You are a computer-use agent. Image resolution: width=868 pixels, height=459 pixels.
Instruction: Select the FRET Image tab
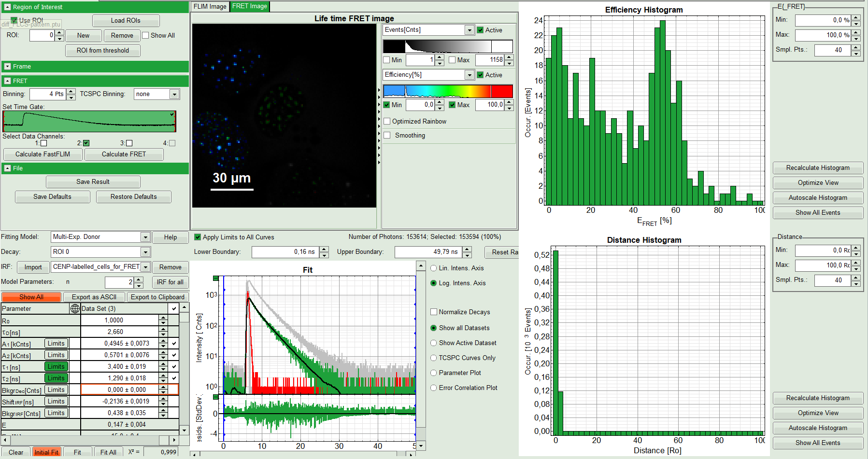coord(249,6)
